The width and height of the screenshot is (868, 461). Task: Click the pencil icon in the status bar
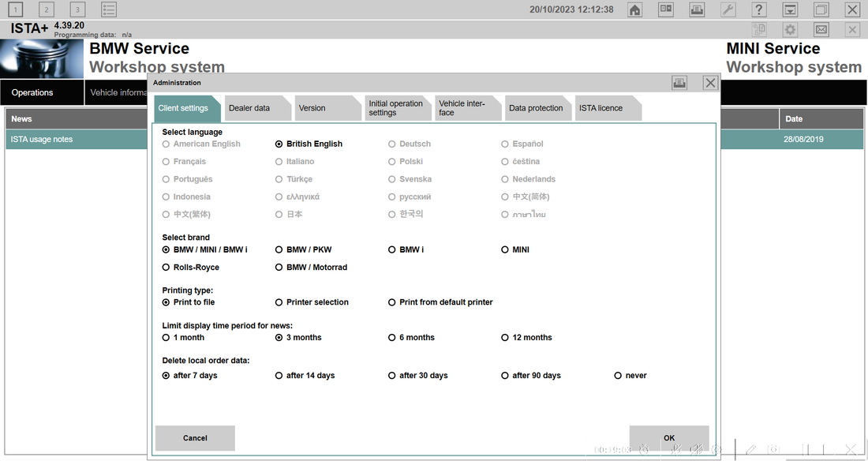point(752,448)
